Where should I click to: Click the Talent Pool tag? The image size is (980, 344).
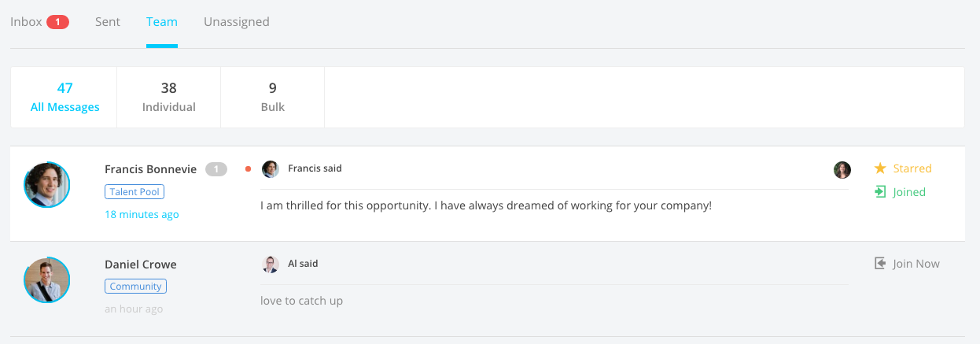tap(134, 192)
